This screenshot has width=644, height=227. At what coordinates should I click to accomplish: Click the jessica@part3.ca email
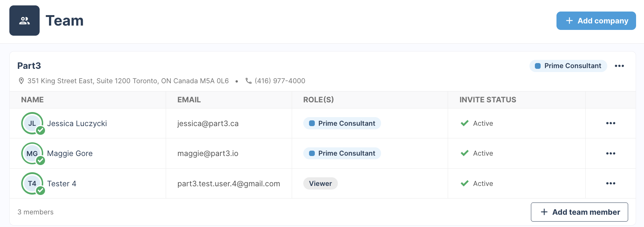tap(208, 124)
